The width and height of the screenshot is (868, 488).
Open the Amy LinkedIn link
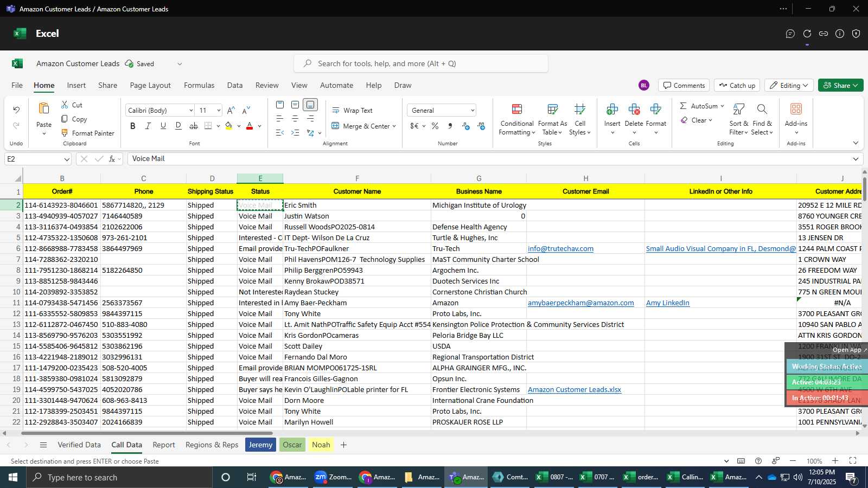tap(668, 303)
